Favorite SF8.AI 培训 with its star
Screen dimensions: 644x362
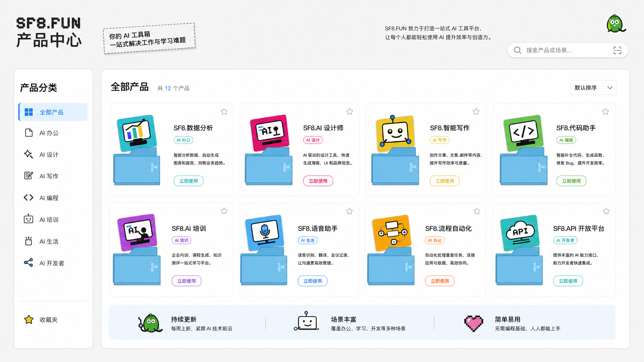(x=224, y=211)
